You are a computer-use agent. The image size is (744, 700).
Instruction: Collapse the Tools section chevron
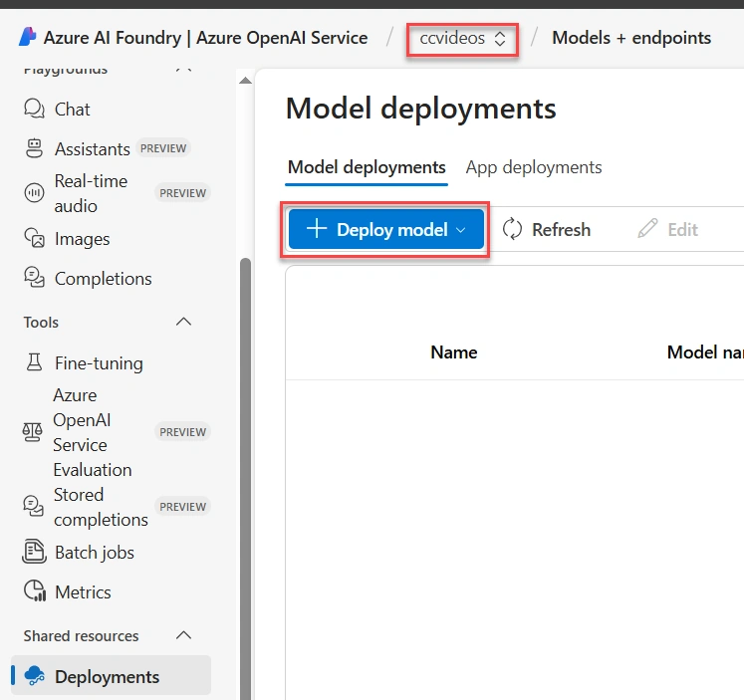coord(183,322)
